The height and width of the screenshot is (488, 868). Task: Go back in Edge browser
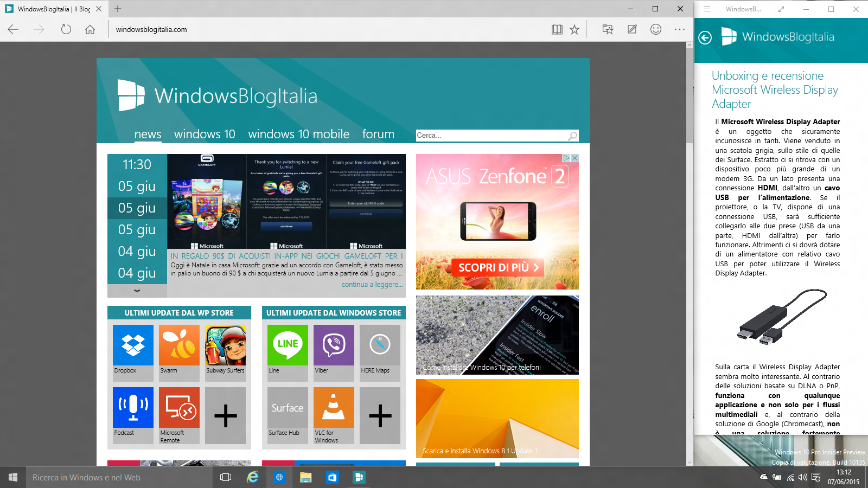(x=14, y=29)
